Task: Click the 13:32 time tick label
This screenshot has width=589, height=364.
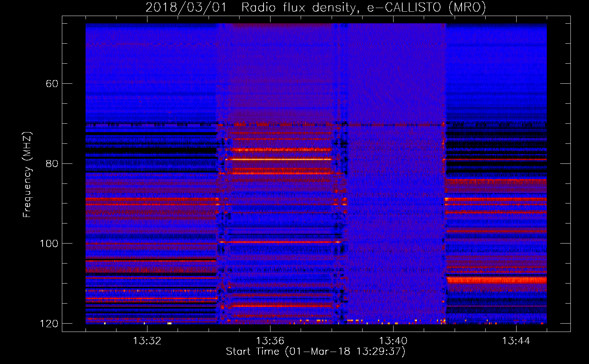Action: click(x=147, y=341)
